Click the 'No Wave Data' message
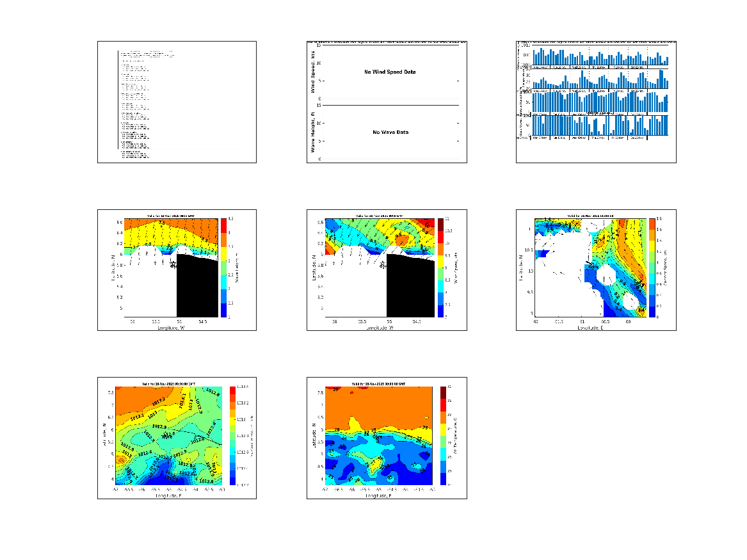The image size is (747, 560). (390, 132)
